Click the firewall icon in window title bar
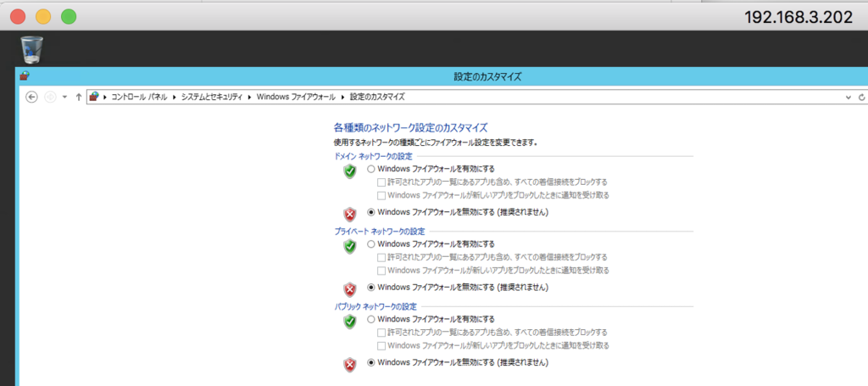The image size is (868, 386). pos(25,76)
